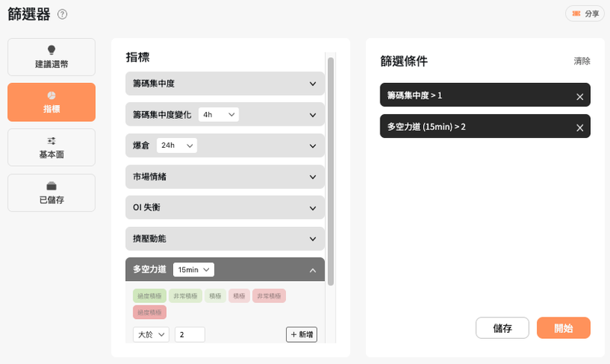Image resolution: width=610 pixels, height=364 pixels.
Task: Open the 24h dropdown for 爆倉
Action: click(176, 145)
